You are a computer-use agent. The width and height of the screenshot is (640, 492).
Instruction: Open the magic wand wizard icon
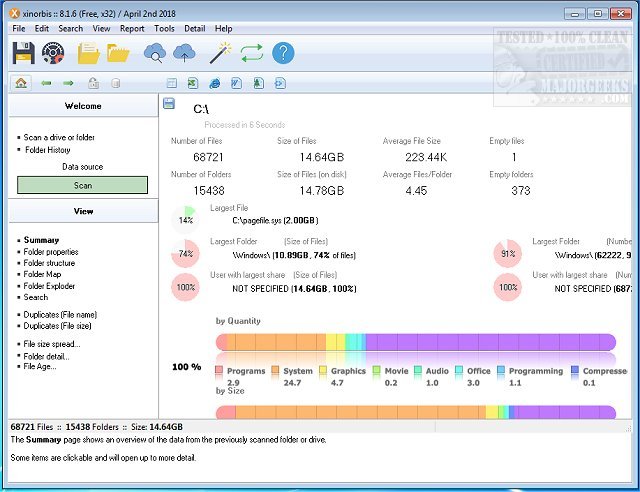[220, 53]
